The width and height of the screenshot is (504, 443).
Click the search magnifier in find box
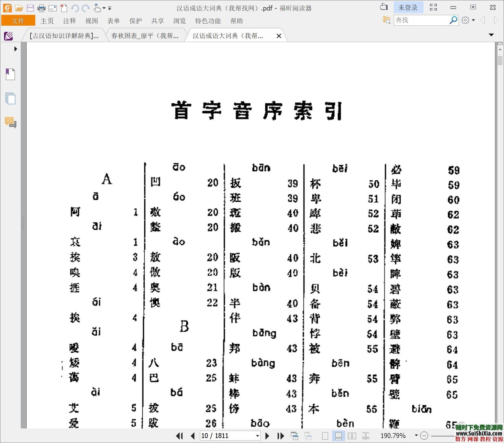453,20
